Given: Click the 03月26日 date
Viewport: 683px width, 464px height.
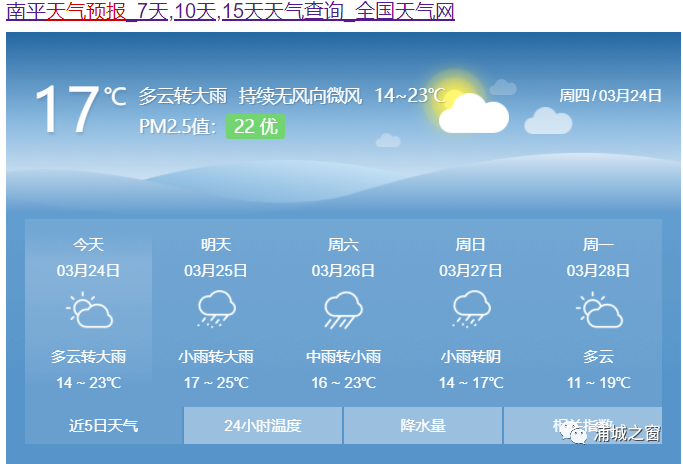Looking at the screenshot, I should [x=343, y=271].
